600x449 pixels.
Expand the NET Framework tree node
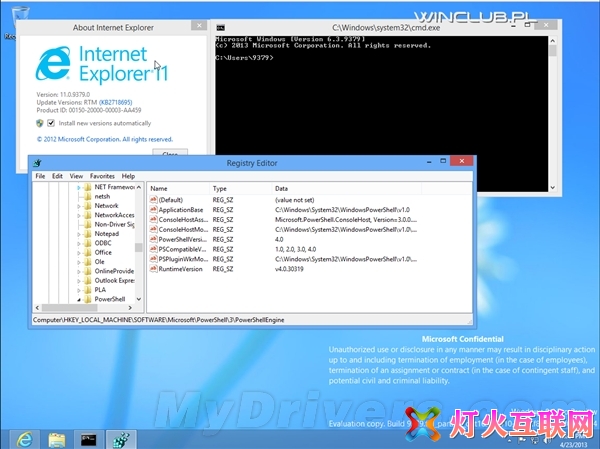coord(79,186)
